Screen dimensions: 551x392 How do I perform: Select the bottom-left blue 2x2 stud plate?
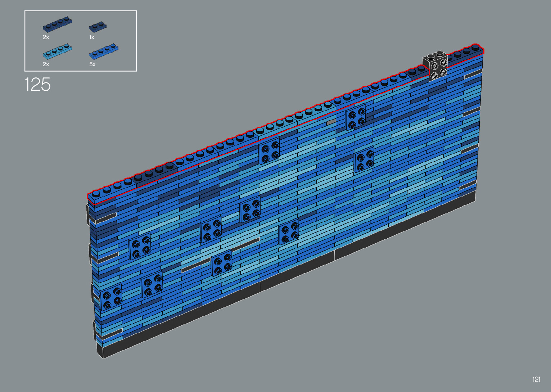tap(111, 297)
